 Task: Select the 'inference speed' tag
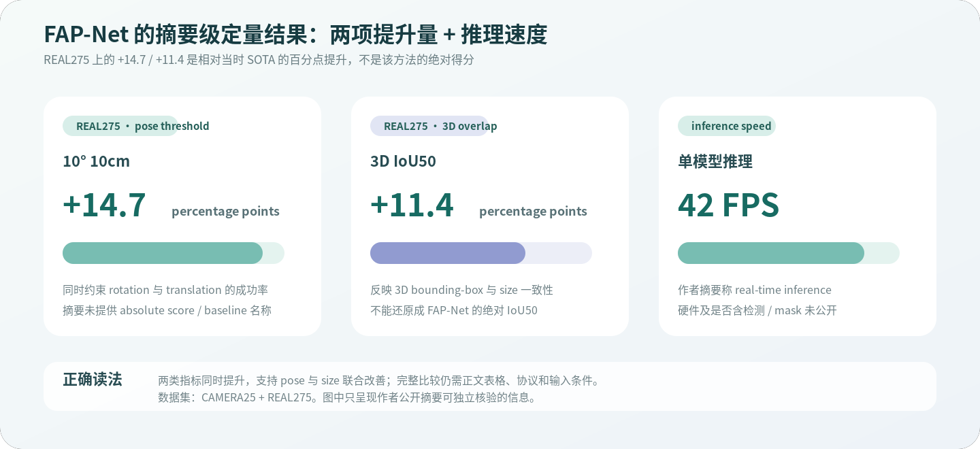(727, 126)
